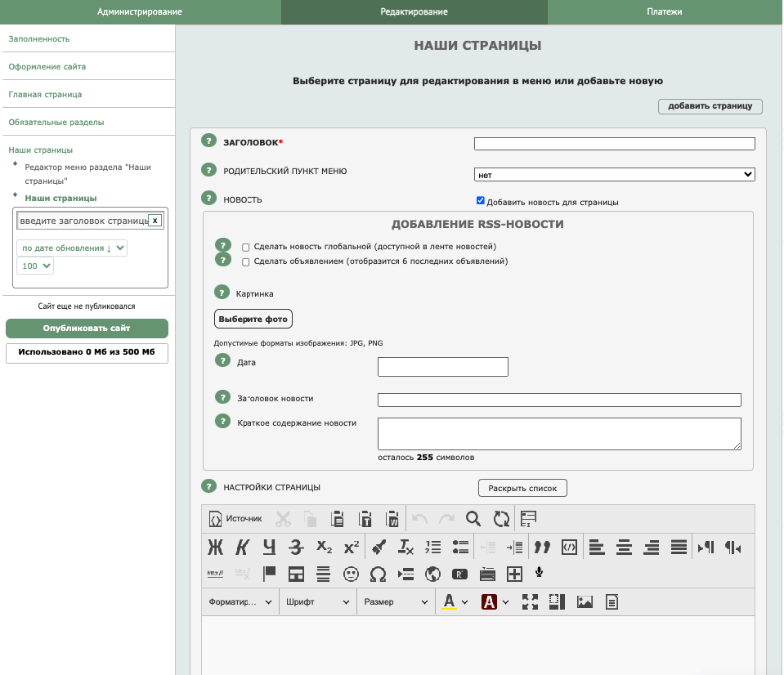Insert a smiley
The width and height of the screenshot is (784, 675).
pyautogui.click(x=351, y=574)
